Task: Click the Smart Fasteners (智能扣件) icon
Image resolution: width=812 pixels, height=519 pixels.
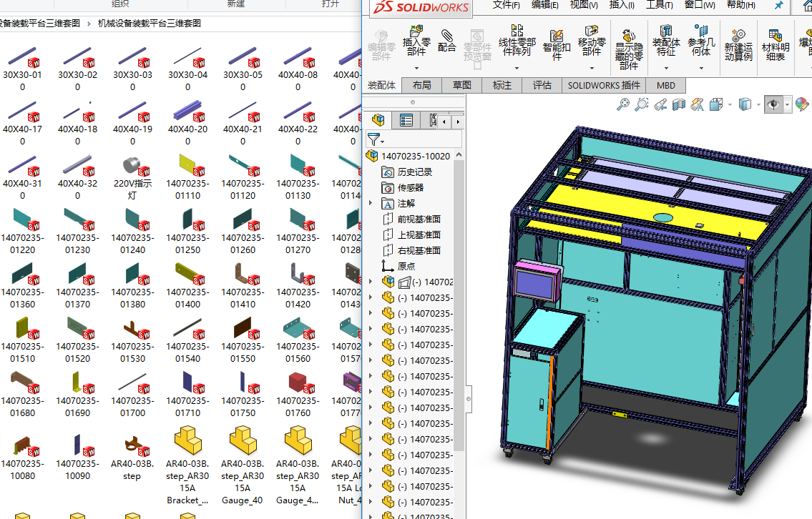Action: click(557, 41)
